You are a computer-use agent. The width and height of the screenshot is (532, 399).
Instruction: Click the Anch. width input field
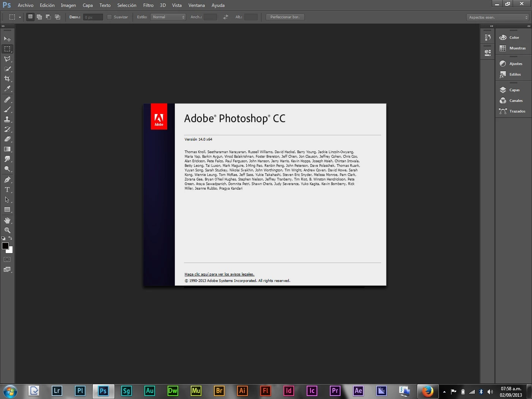click(x=210, y=17)
